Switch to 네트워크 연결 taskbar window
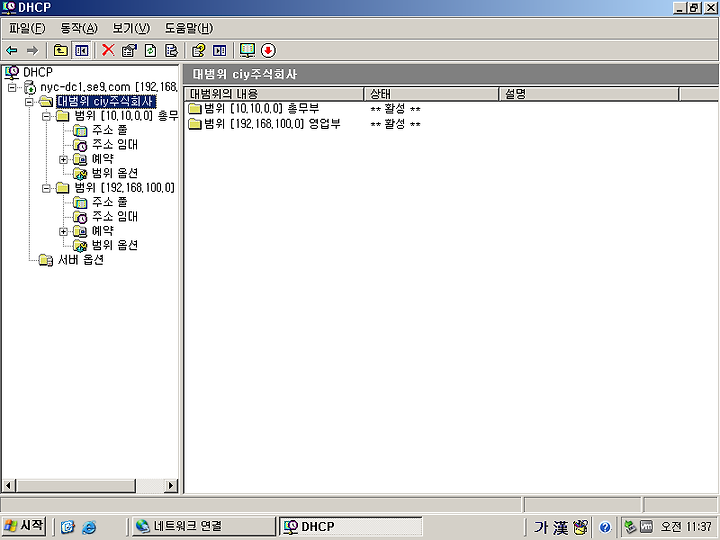Screen dimensions: 720x540 204,526
